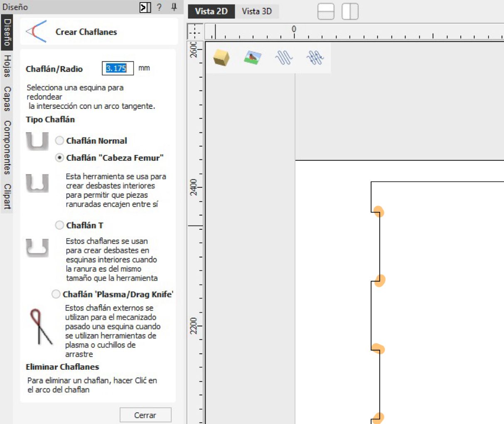Click the material block icon in 2D view

tap(221, 58)
